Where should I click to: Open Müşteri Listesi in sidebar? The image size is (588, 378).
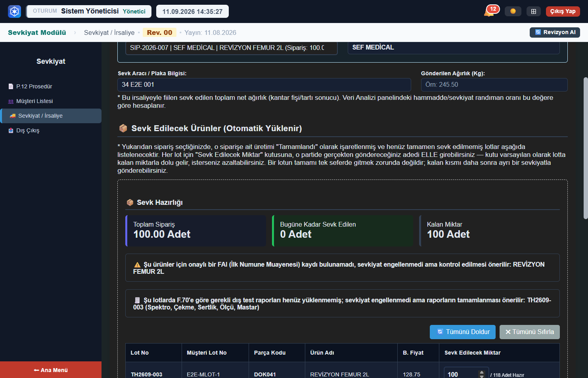pyautogui.click(x=51, y=101)
